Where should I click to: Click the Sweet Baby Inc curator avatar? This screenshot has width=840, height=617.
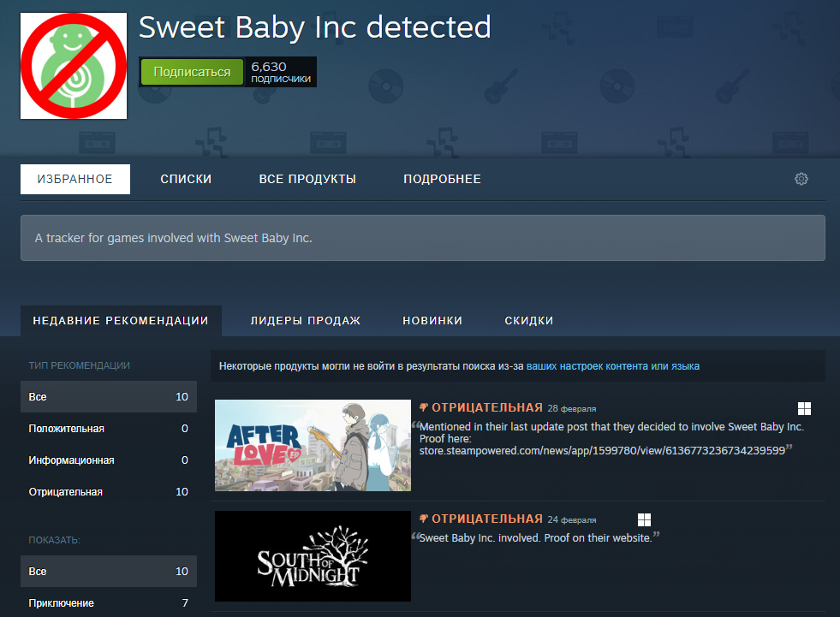[74, 66]
